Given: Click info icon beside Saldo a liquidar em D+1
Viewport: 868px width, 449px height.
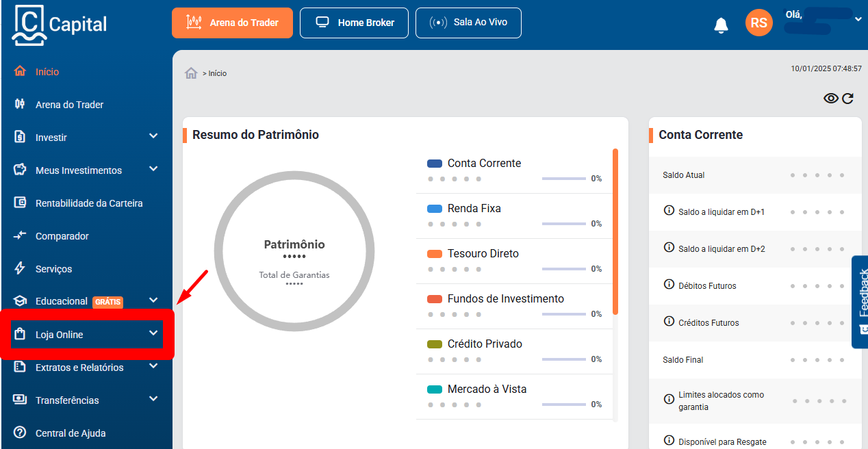Looking at the screenshot, I should tap(669, 211).
